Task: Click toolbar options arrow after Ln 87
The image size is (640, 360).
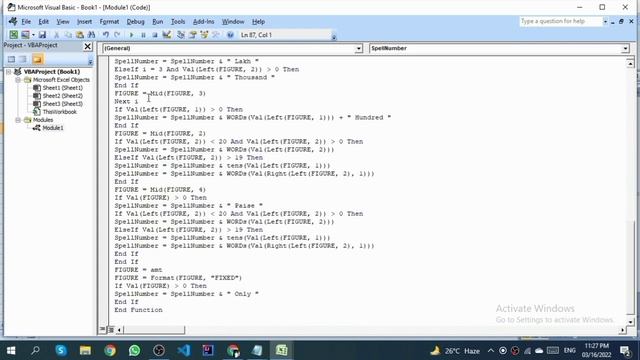Action: tap(334, 37)
